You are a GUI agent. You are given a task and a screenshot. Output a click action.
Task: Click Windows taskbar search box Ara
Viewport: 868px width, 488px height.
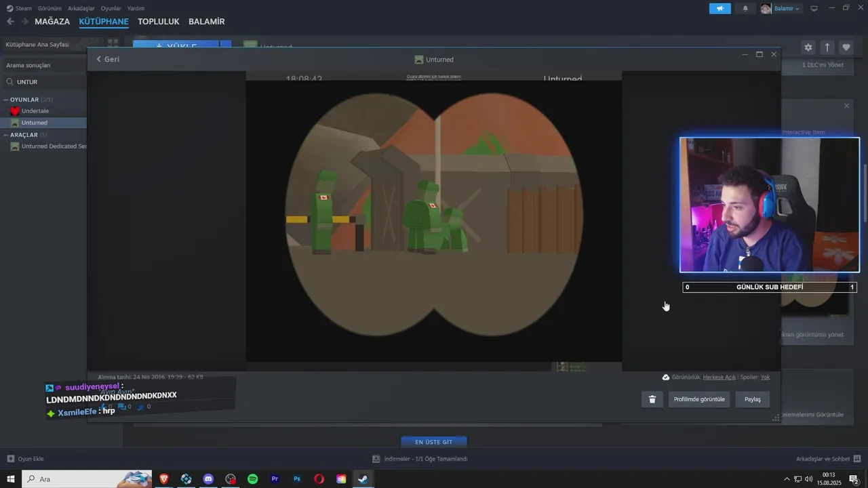pos(87,479)
